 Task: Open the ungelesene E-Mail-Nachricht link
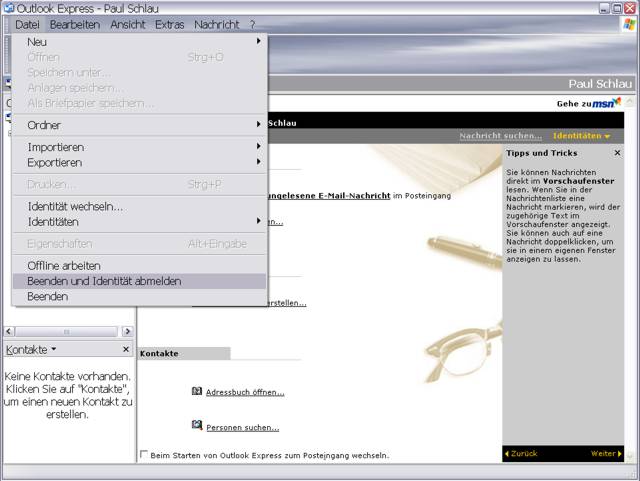pos(327,196)
